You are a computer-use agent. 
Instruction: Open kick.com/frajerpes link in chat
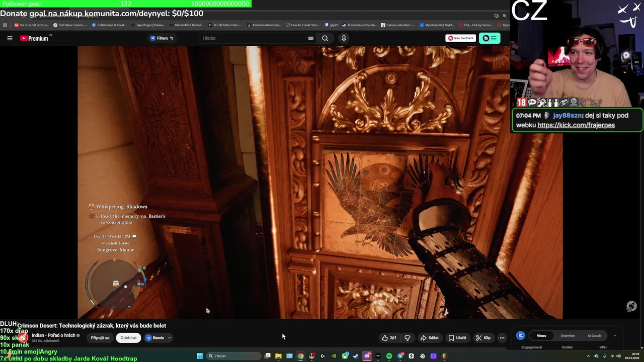(576, 125)
